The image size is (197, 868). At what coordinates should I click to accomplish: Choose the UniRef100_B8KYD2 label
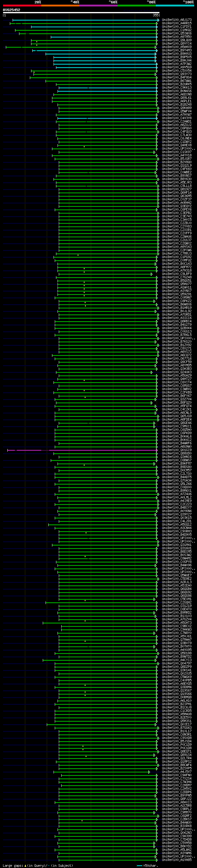(x=176, y=846)
